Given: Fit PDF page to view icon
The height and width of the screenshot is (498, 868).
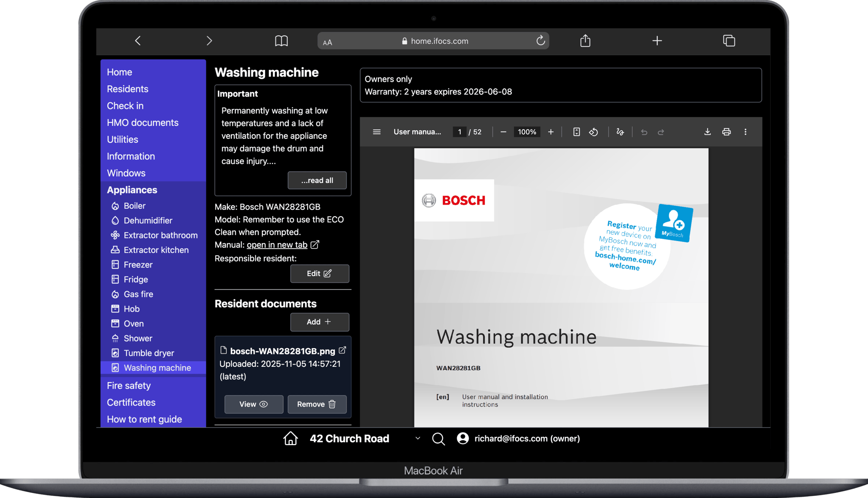Looking at the screenshot, I should [x=576, y=132].
